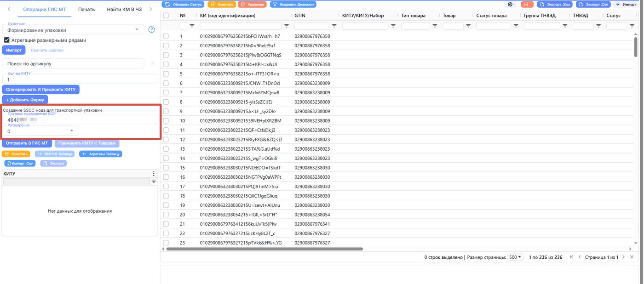
Task: Open help question mark next to Действие
Action: click(x=151, y=30)
